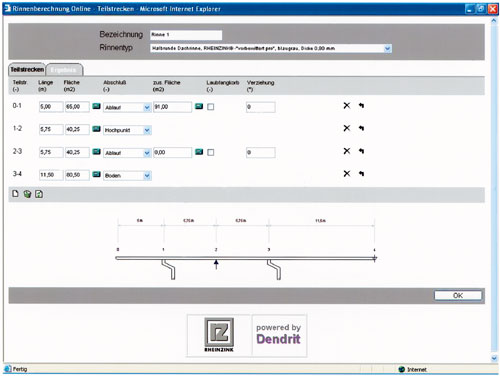Open additional area calculator icon in row 2-3
This screenshot has width=500, height=376.
tap(199, 152)
